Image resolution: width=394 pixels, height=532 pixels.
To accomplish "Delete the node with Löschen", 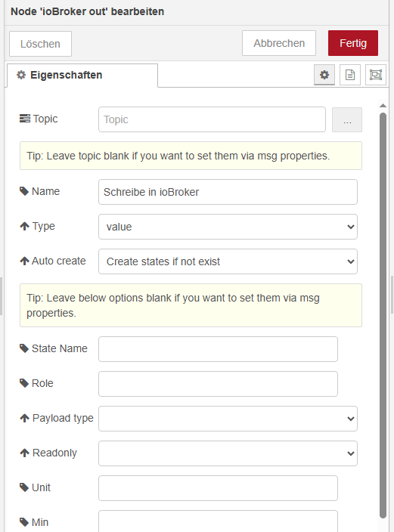I will click(x=40, y=44).
